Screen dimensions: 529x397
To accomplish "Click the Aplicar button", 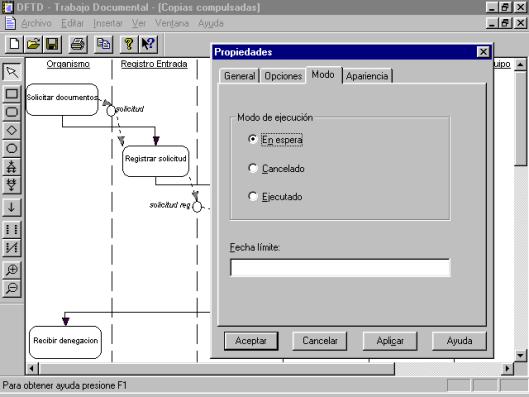I will tap(390, 341).
